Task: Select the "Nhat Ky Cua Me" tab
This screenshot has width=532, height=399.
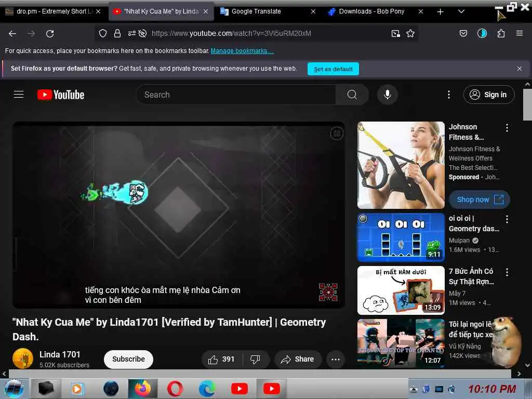Action: tap(161, 11)
